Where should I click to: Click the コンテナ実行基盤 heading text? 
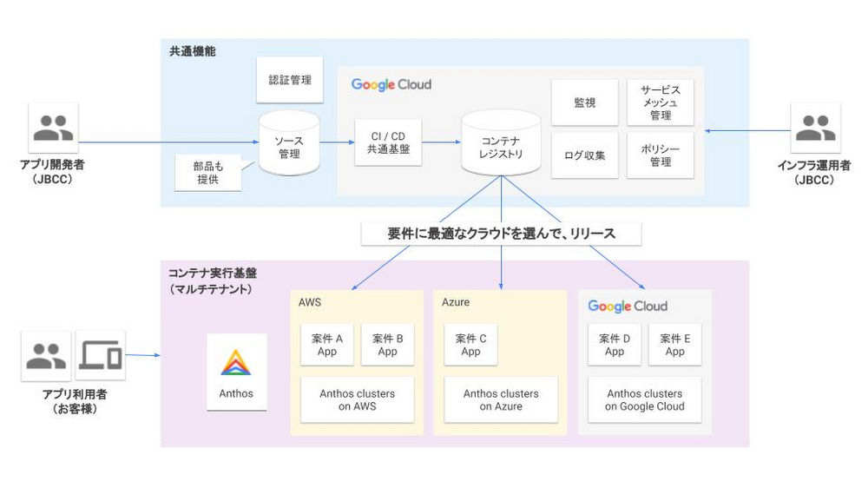pyautogui.click(x=213, y=273)
